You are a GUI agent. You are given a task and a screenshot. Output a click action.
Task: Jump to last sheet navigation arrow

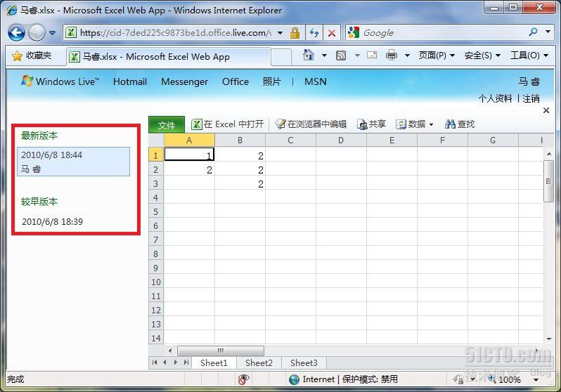pos(186,362)
